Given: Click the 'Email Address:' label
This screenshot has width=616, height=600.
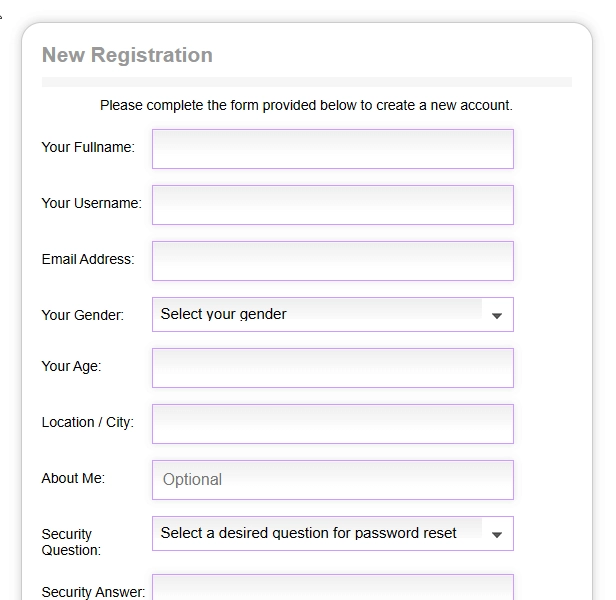Looking at the screenshot, I should pyautogui.click(x=87, y=259).
